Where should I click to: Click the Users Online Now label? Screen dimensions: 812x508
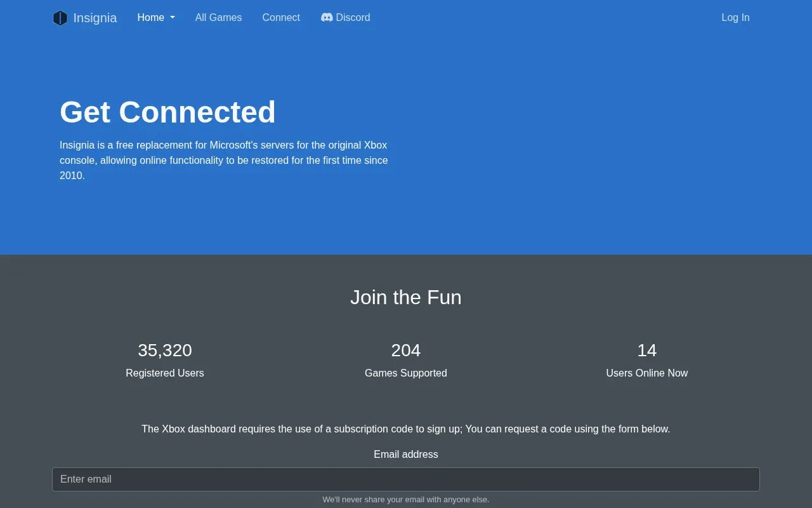point(647,373)
